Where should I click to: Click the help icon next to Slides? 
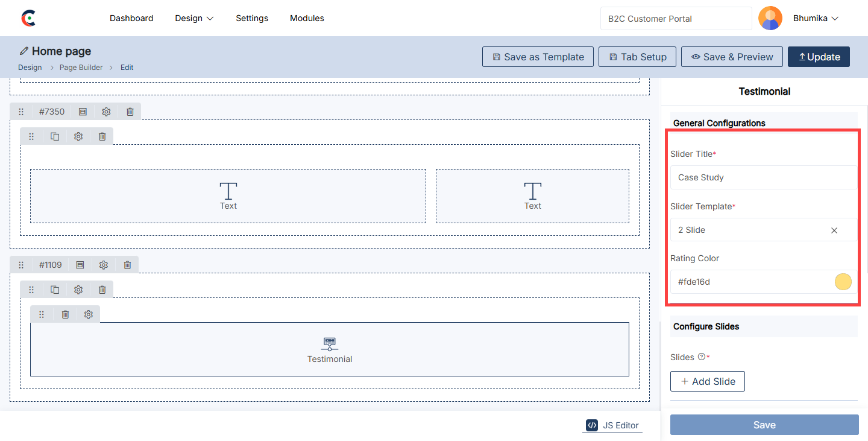click(701, 357)
